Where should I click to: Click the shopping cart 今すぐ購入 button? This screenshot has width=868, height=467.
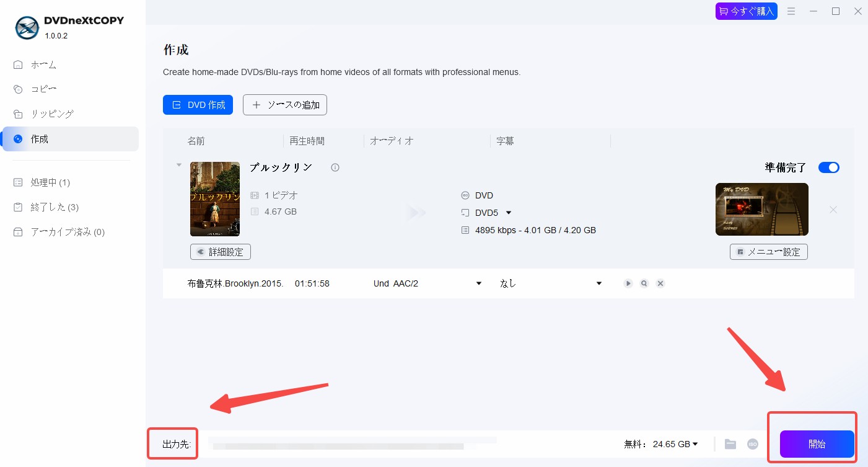746,11
